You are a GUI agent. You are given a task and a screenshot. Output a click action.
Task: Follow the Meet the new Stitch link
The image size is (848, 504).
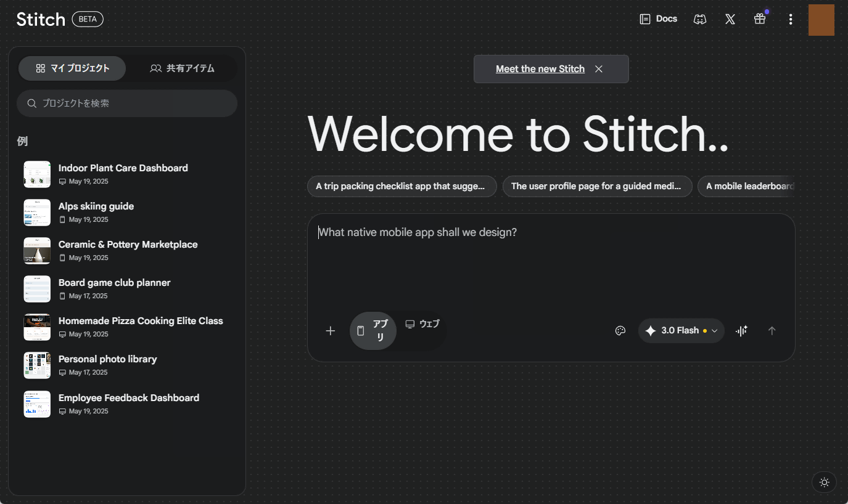coord(540,69)
